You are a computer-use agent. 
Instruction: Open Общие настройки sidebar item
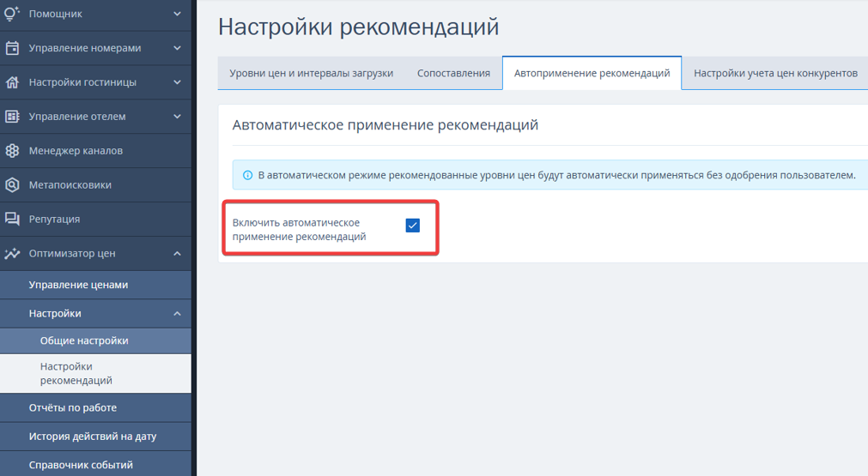[x=96, y=341]
